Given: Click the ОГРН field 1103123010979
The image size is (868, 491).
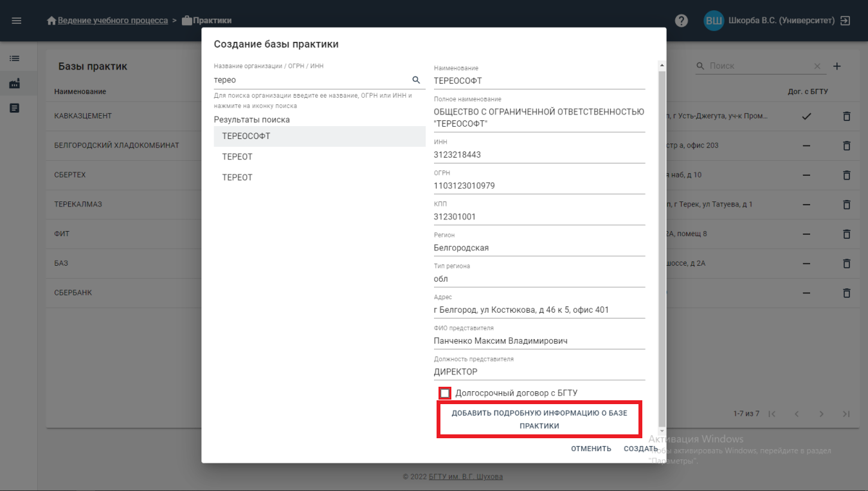Looking at the screenshot, I should pos(539,186).
